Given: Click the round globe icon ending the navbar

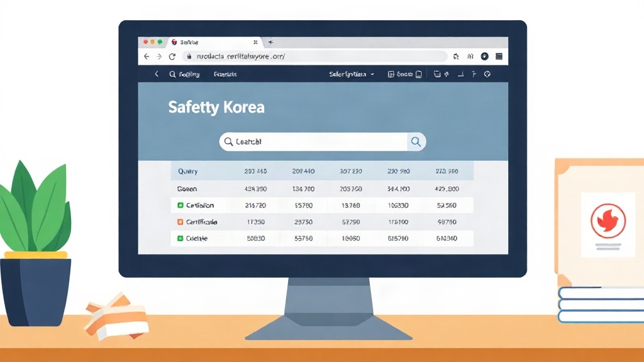Looking at the screenshot, I should tap(487, 74).
